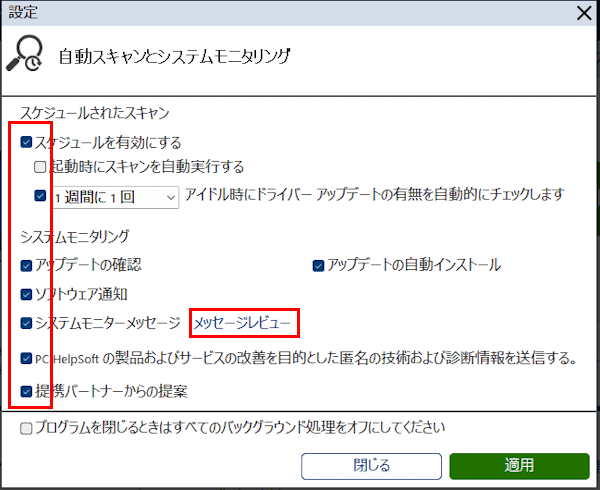Disable 提携パートナーからの提案 checkbox
Screen dimensions: 600x490
tap(26, 391)
